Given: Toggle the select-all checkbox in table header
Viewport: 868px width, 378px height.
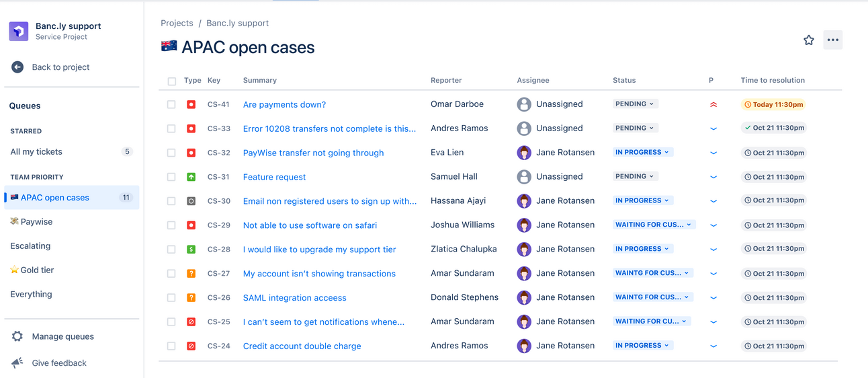Looking at the screenshot, I should (x=172, y=81).
